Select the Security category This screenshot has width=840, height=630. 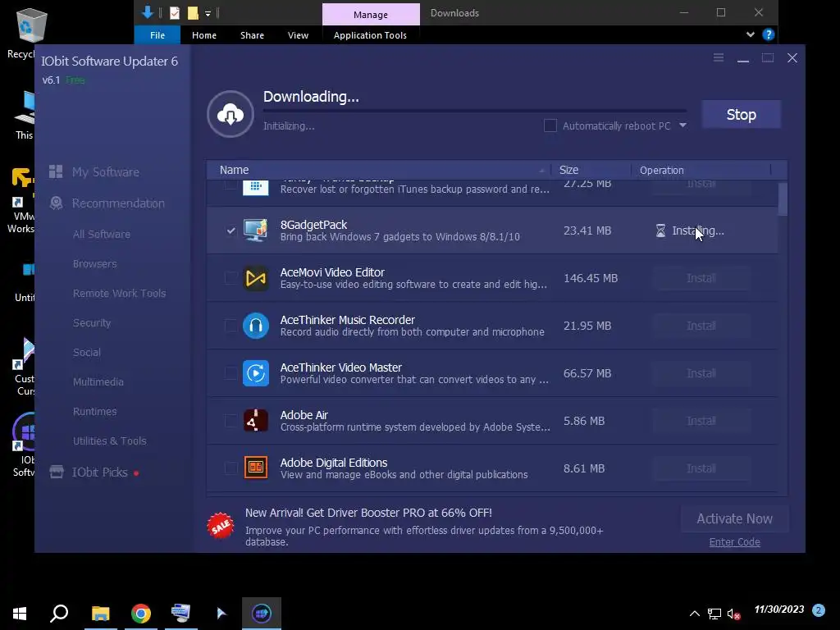tap(92, 322)
